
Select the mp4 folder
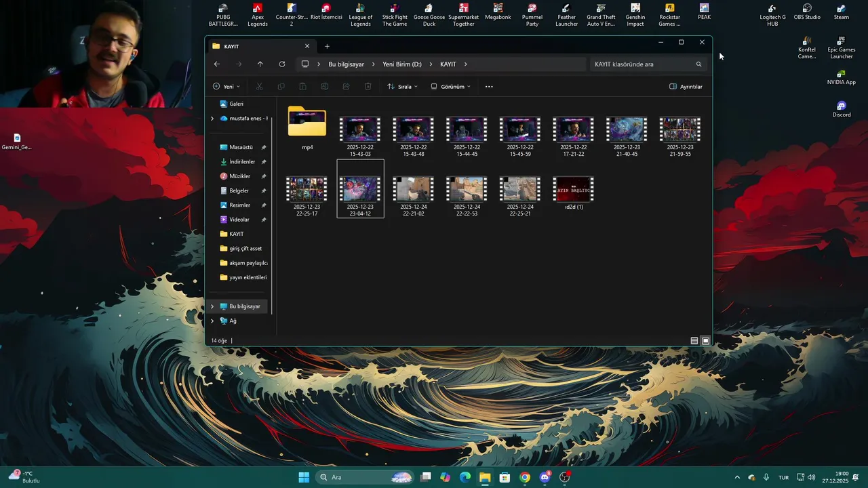point(307,127)
